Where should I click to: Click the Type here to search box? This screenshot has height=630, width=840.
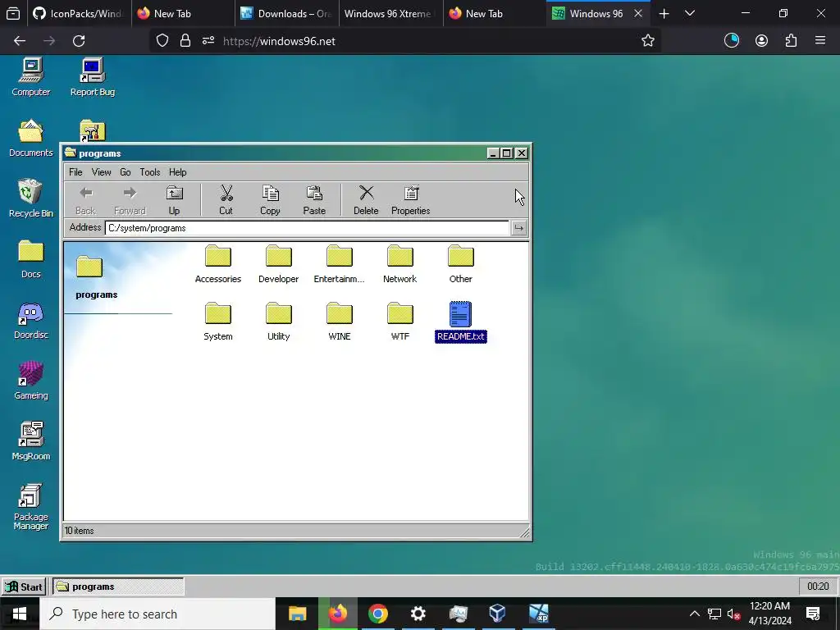point(157,614)
